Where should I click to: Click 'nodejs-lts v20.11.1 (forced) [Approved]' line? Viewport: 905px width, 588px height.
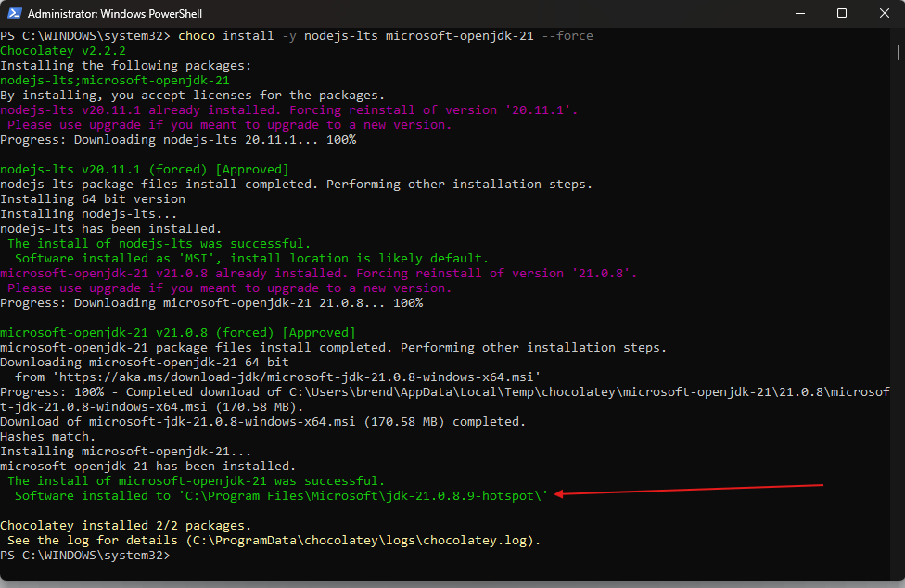145,169
